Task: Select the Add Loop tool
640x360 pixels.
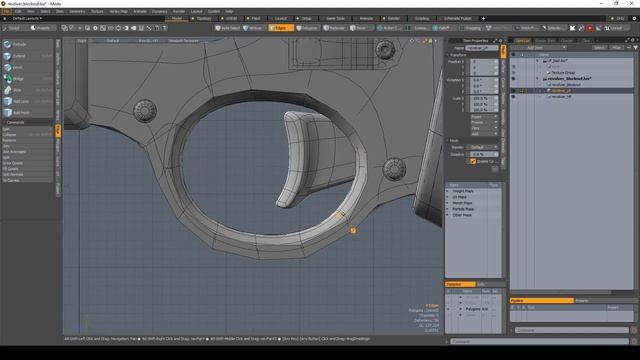Action: click(27, 101)
